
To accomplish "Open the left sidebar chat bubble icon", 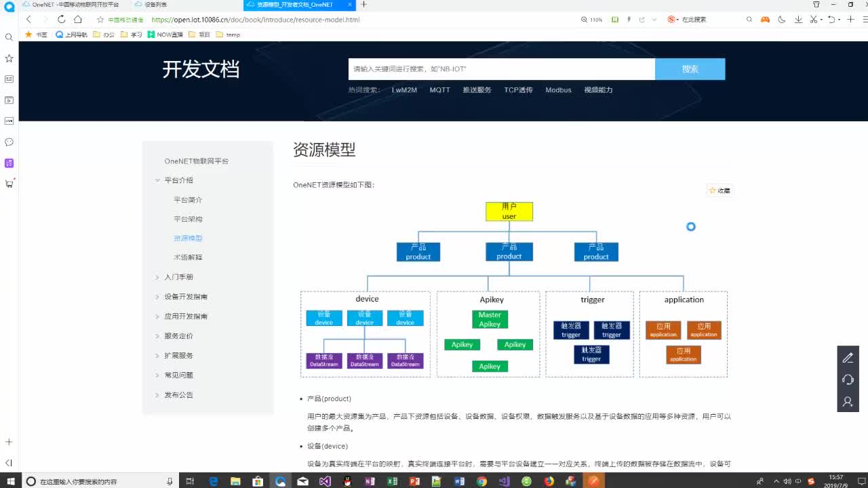I will pyautogui.click(x=9, y=142).
